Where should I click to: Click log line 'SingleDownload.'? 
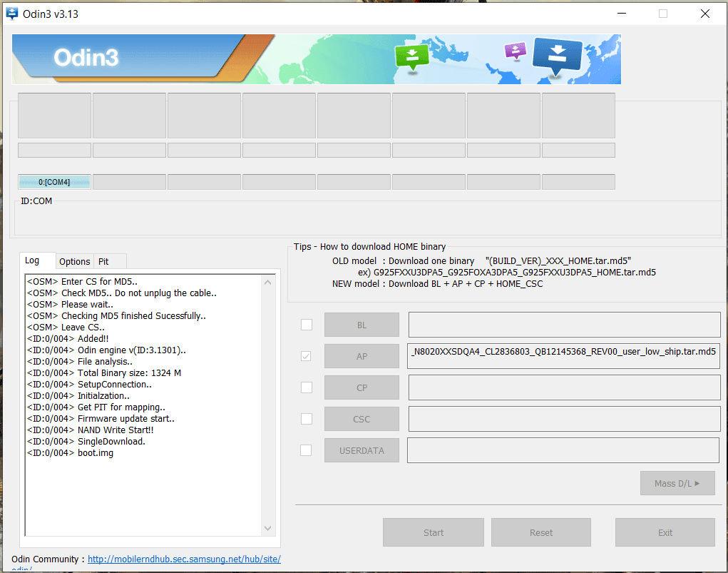click(86, 441)
